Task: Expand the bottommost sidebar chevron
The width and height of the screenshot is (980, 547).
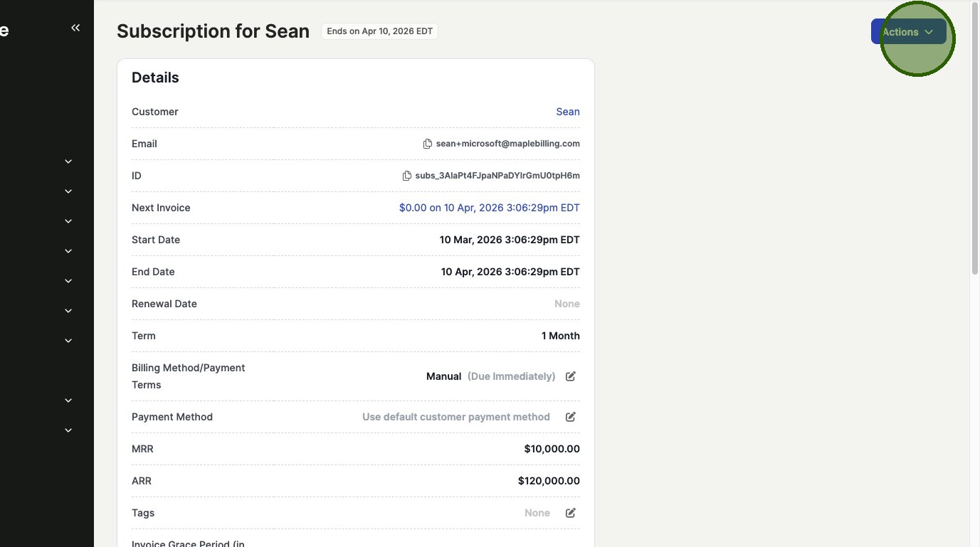Action: tap(68, 430)
